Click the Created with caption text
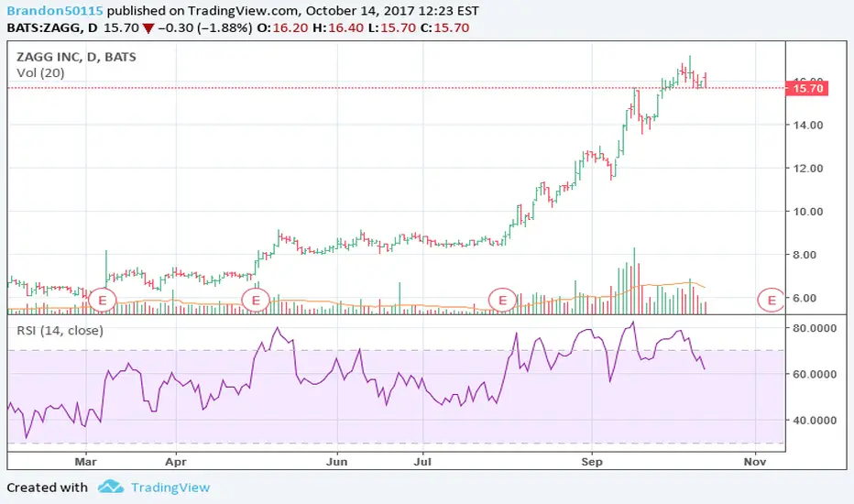This screenshot has height=504, width=854. 48,488
